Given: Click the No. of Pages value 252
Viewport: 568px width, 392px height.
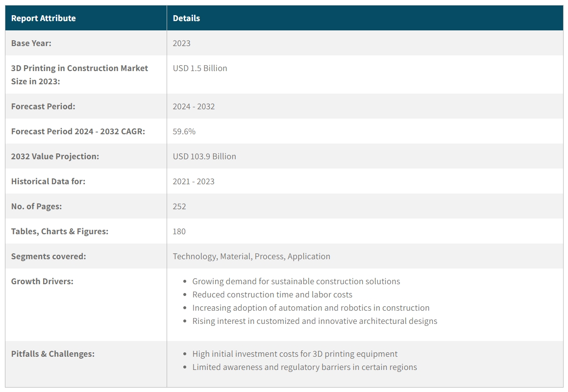Looking at the screenshot, I should 179,206.
